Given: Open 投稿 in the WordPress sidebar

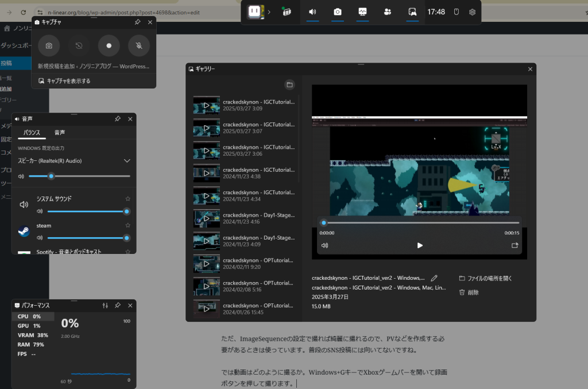Looking at the screenshot, I should (16, 63).
